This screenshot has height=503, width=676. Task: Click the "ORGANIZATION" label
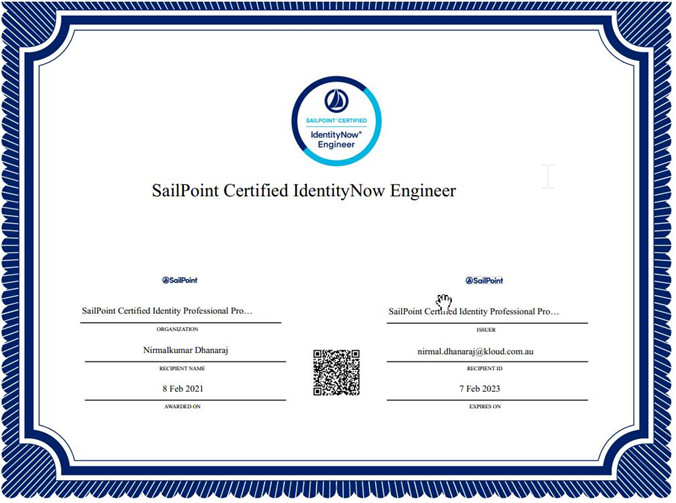pos(177,329)
